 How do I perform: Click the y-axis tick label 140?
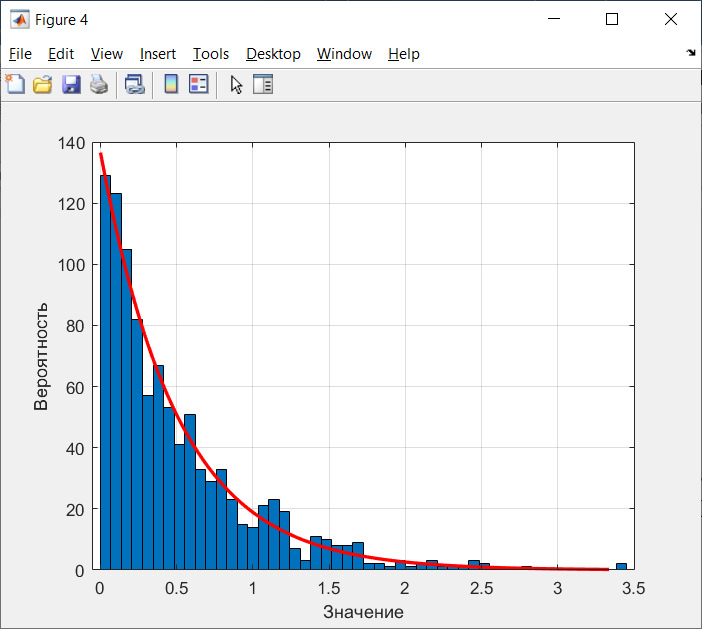[71, 143]
